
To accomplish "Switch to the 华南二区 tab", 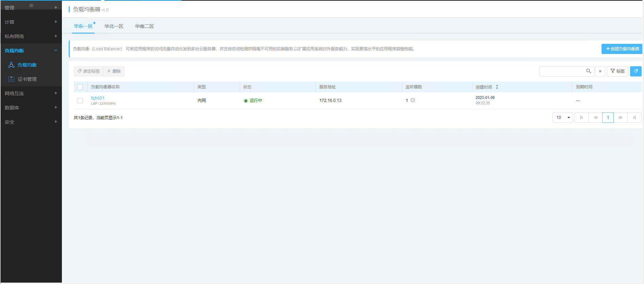I will (144, 26).
